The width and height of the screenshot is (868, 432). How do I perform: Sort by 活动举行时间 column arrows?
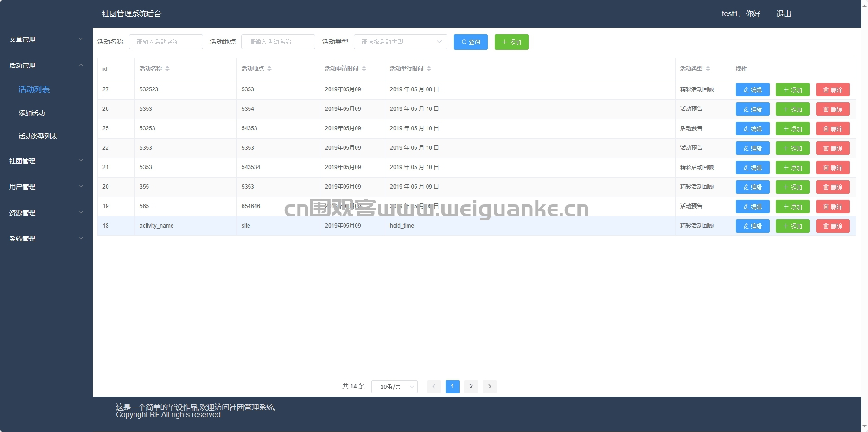[x=429, y=69]
